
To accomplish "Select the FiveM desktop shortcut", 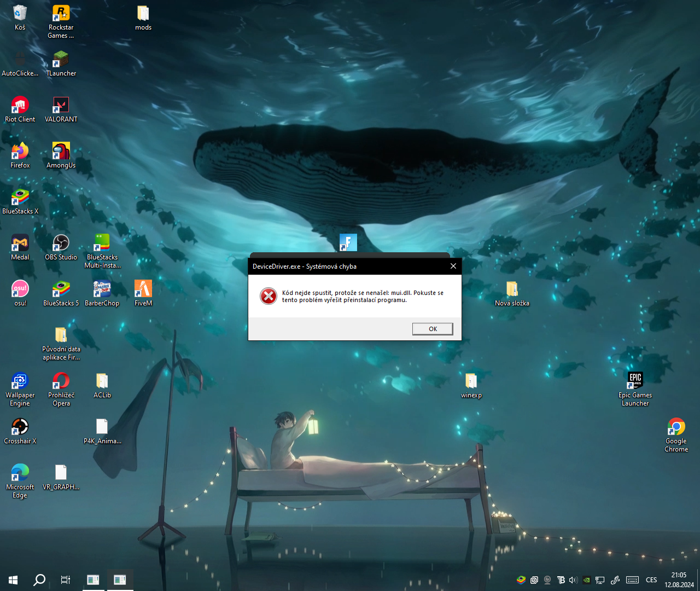I will tap(143, 293).
